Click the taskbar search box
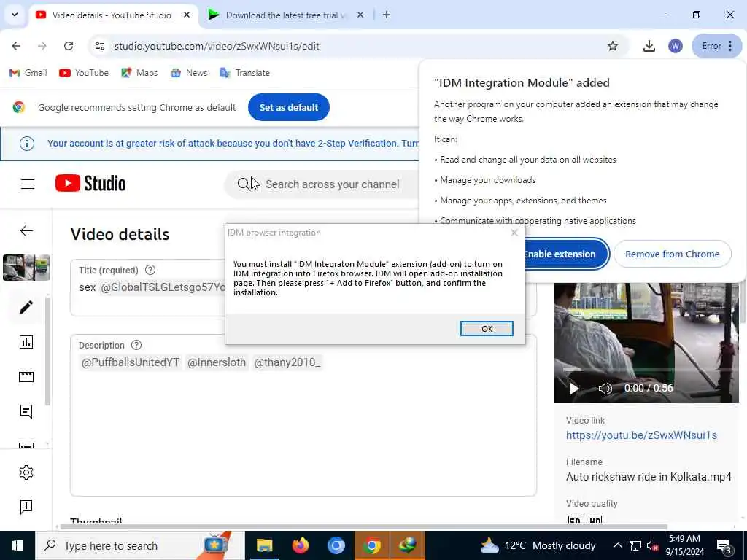Viewport: 747px width, 560px height. [x=141, y=545]
